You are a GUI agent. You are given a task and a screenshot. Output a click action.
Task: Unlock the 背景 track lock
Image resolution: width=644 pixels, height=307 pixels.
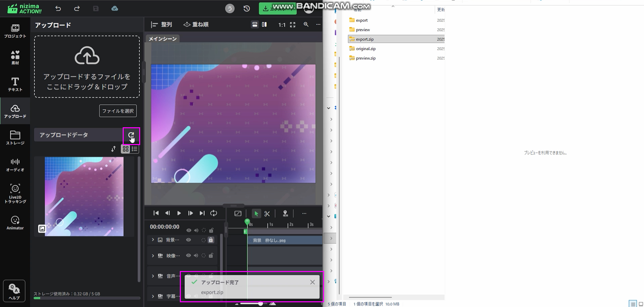click(211, 240)
